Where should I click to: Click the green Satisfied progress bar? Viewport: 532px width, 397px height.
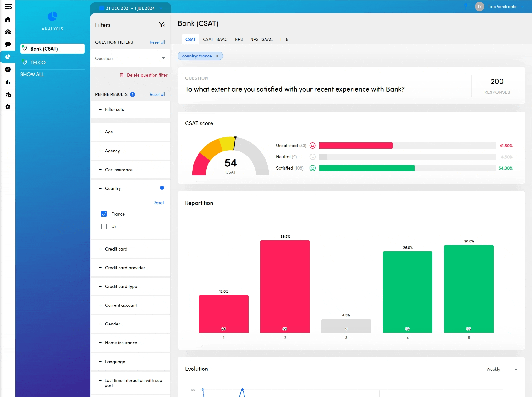tap(367, 168)
